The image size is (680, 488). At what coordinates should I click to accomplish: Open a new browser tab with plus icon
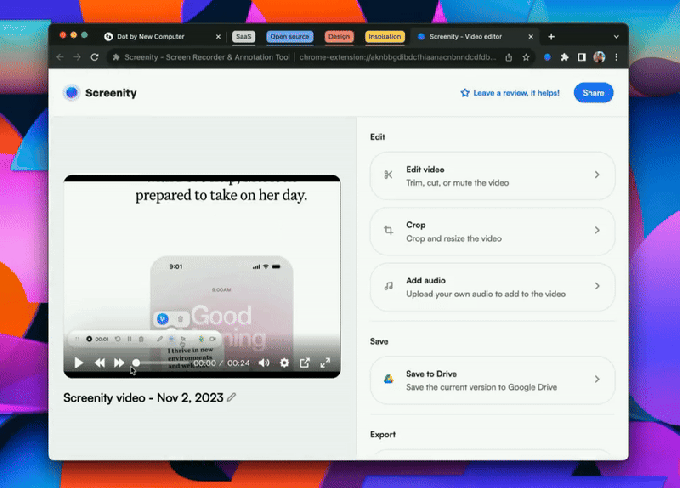click(x=551, y=36)
